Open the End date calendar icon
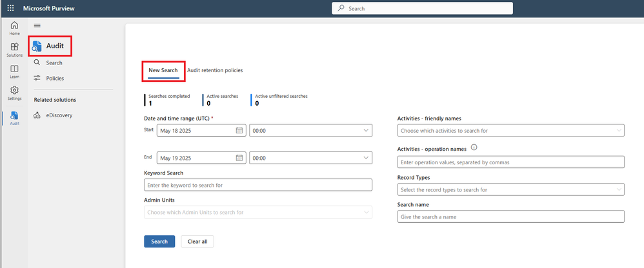The image size is (644, 268). click(239, 158)
